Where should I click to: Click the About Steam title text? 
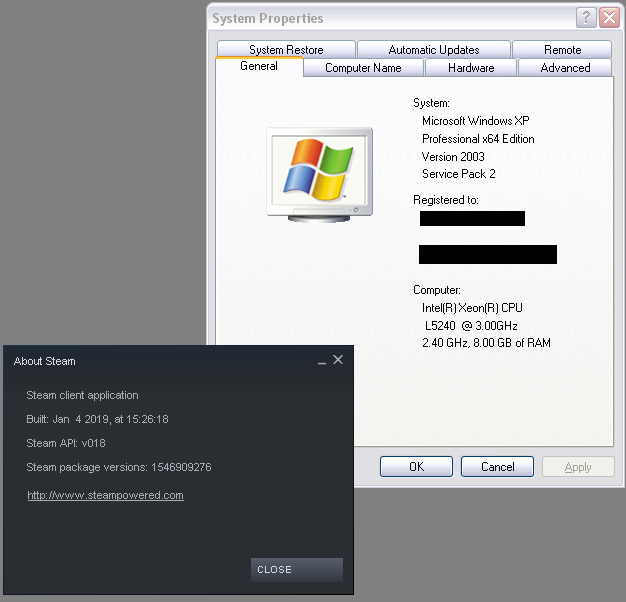pyautogui.click(x=45, y=361)
